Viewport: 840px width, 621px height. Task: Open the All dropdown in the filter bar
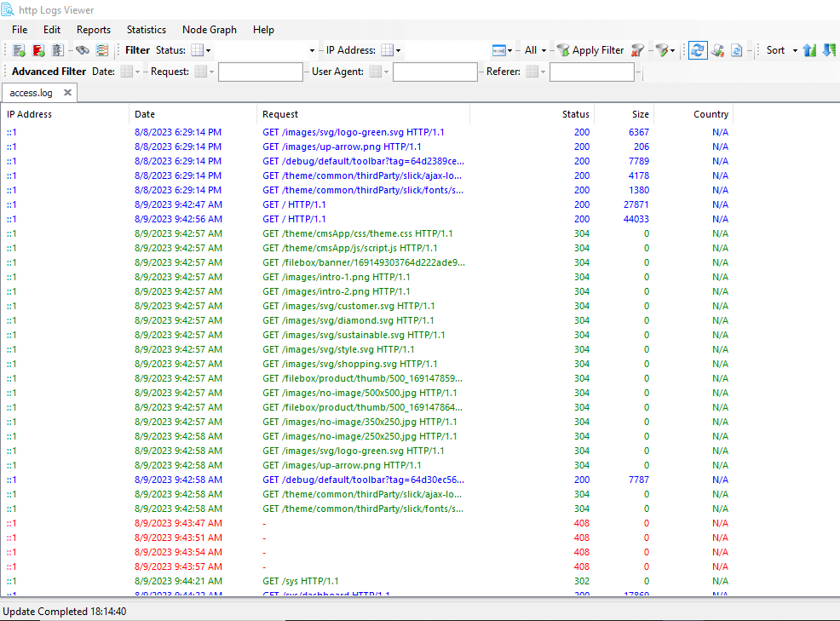(x=535, y=50)
